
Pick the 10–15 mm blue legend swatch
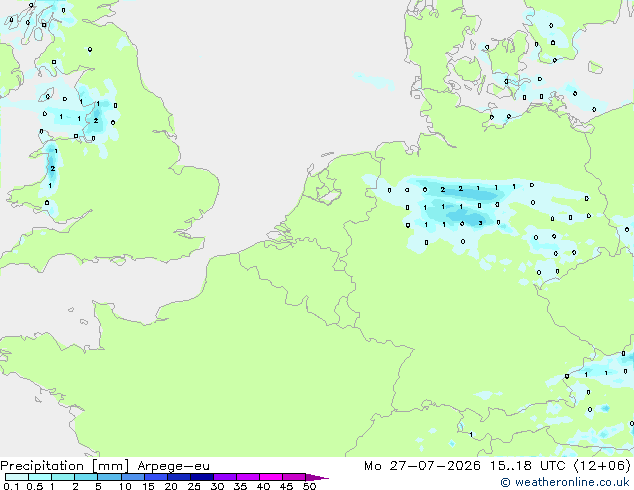click(133, 477)
